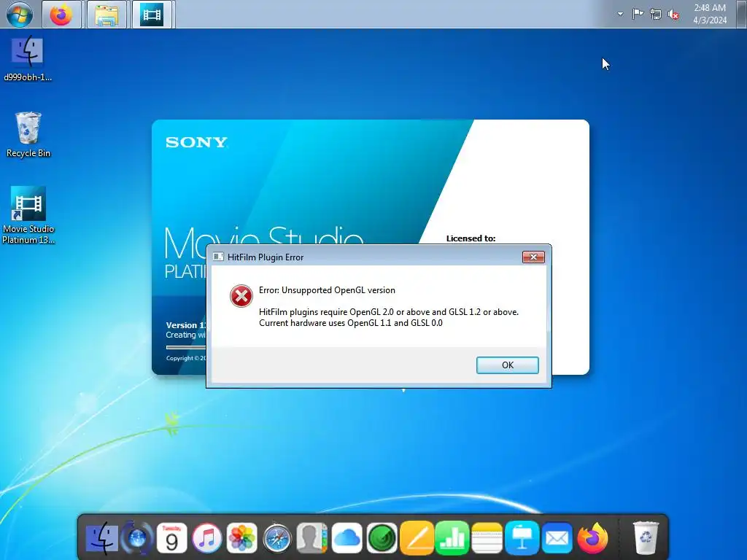Click the HitFilm Plugin Error title icon

218,257
